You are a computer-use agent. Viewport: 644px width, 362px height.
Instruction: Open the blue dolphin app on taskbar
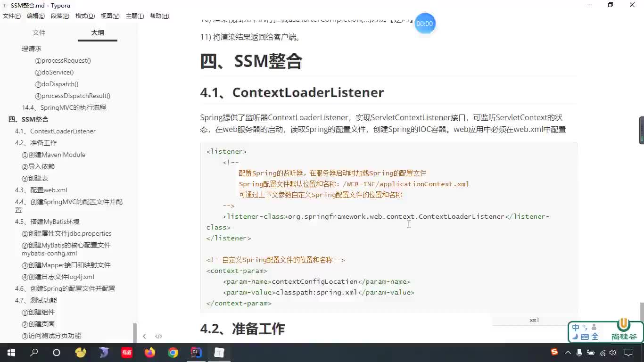(x=104, y=352)
